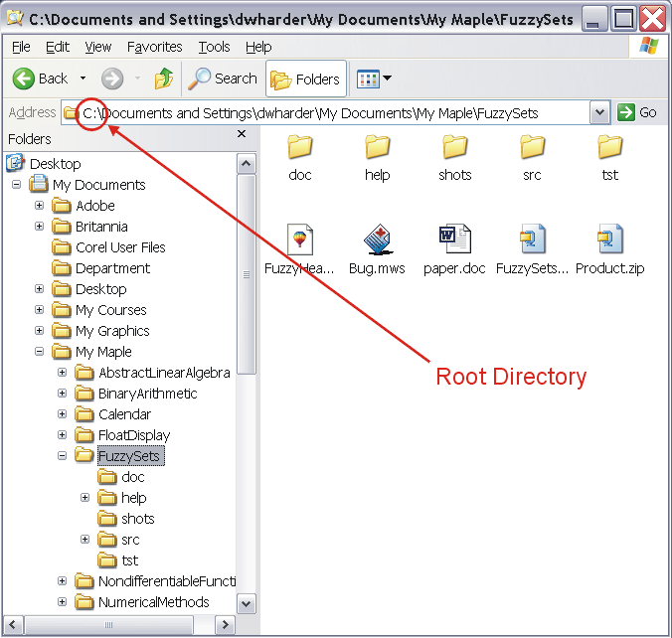This screenshot has width=672, height=638.
Task: Open the Tools menu
Action: [x=214, y=47]
